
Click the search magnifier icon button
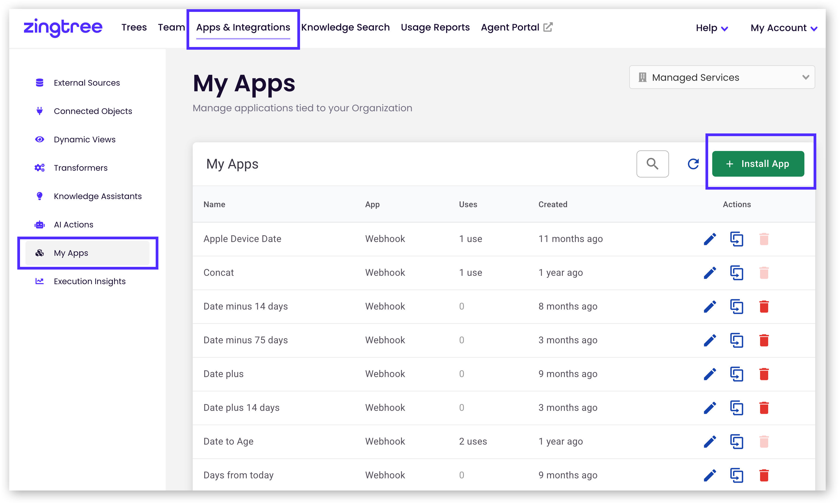click(x=652, y=164)
